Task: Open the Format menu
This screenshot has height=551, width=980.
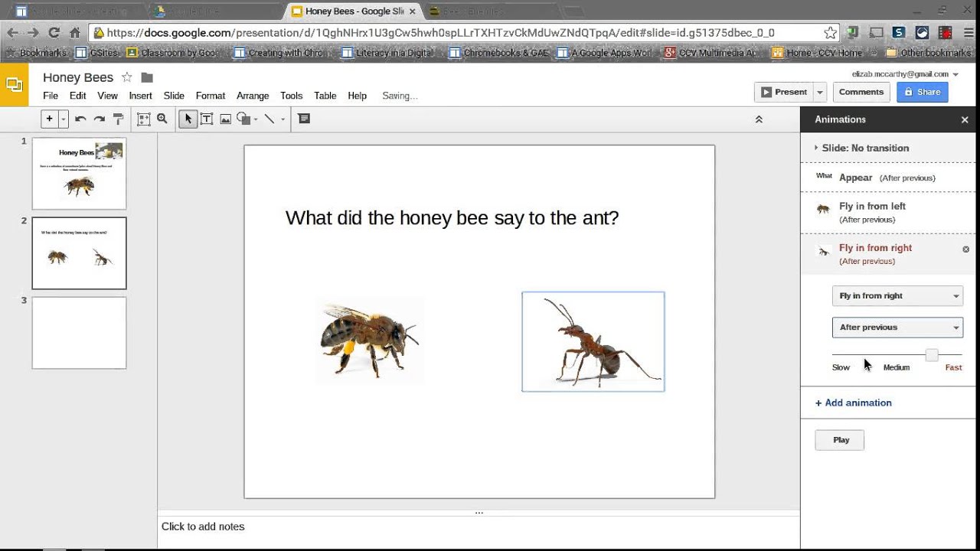Action: pyautogui.click(x=211, y=96)
